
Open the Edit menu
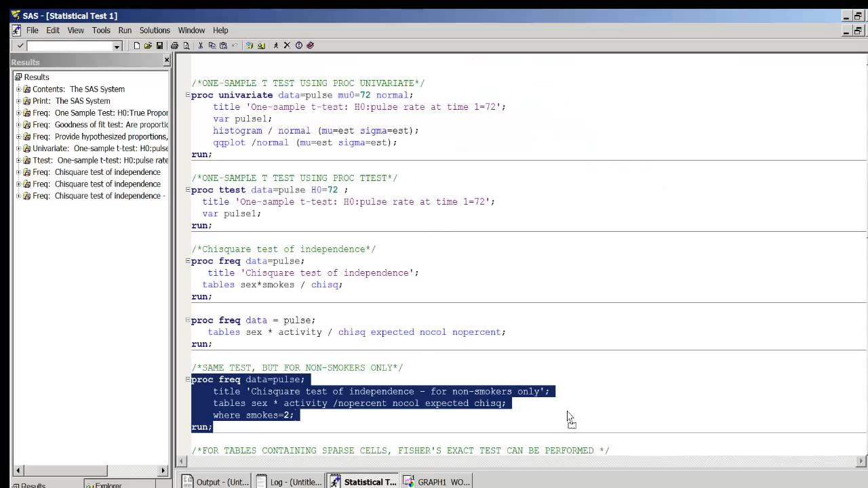coord(53,30)
